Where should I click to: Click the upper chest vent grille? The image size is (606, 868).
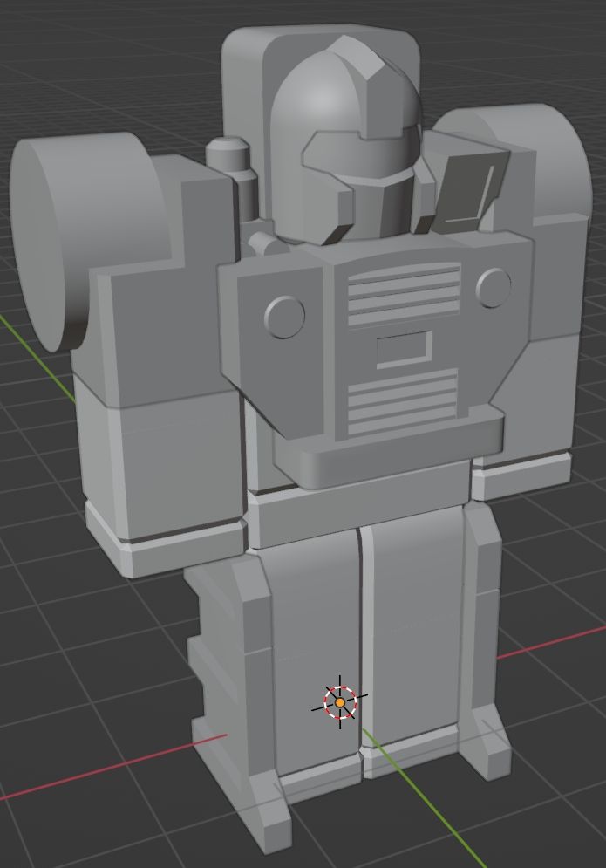click(404, 294)
